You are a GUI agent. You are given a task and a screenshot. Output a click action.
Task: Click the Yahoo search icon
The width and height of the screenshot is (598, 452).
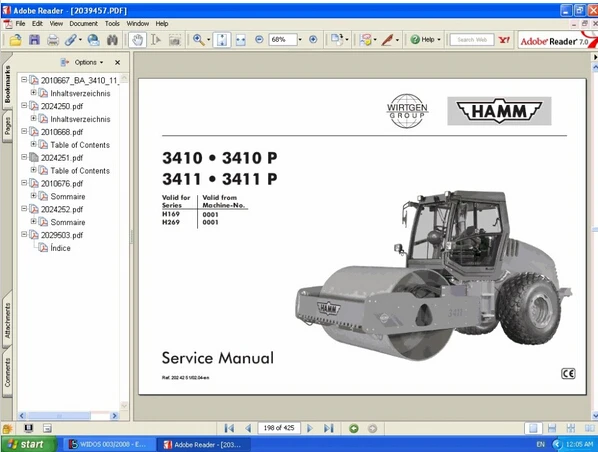(x=504, y=40)
